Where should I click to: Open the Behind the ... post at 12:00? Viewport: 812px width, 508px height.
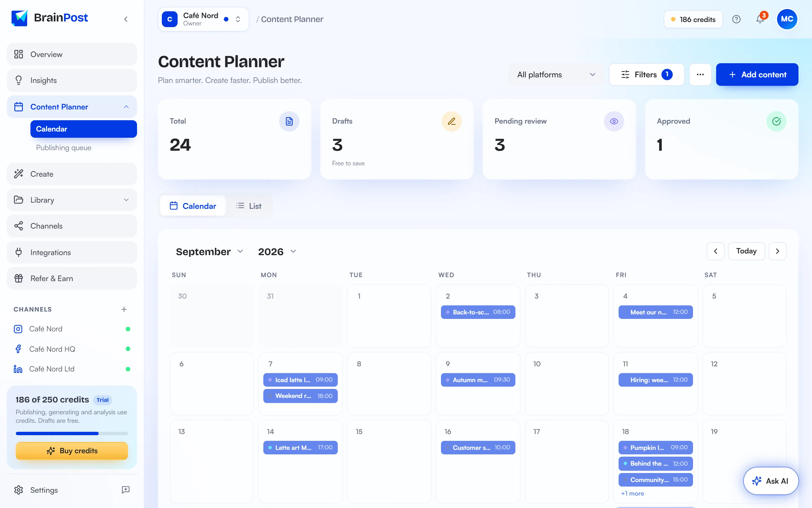pos(655,464)
